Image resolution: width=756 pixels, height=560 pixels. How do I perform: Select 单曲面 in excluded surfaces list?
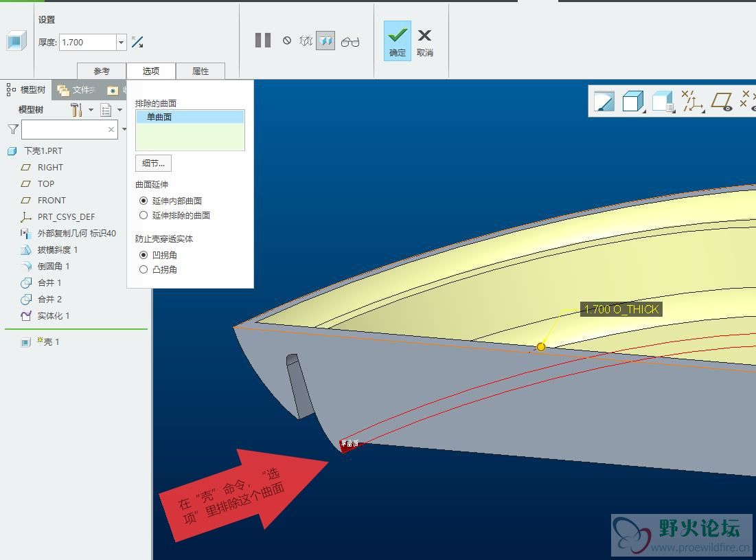coord(190,117)
